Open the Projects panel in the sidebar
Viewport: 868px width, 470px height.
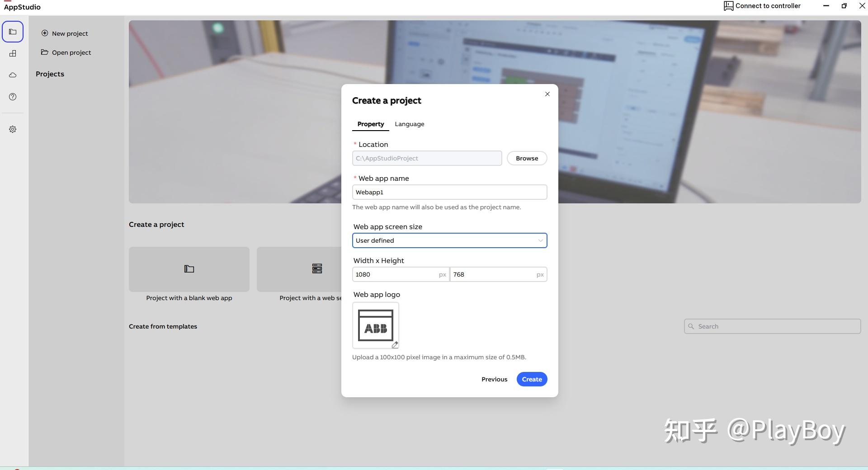click(x=12, y=31)
